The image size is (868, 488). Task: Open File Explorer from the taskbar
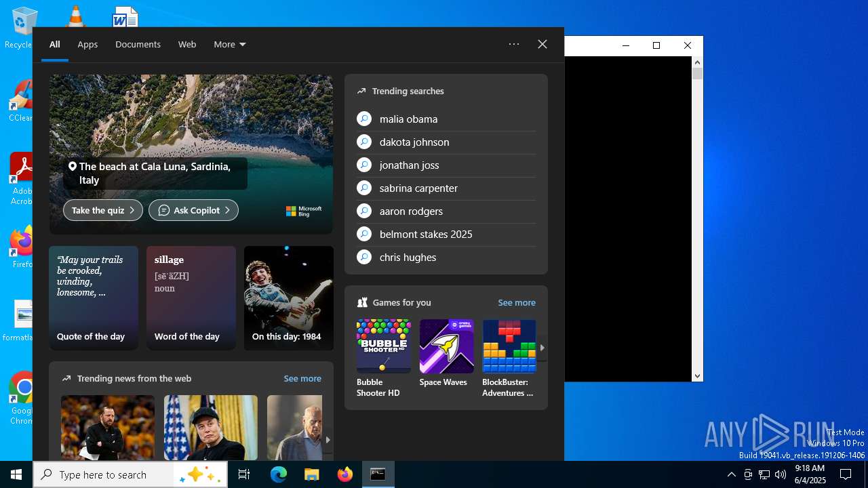coord(311,474)
